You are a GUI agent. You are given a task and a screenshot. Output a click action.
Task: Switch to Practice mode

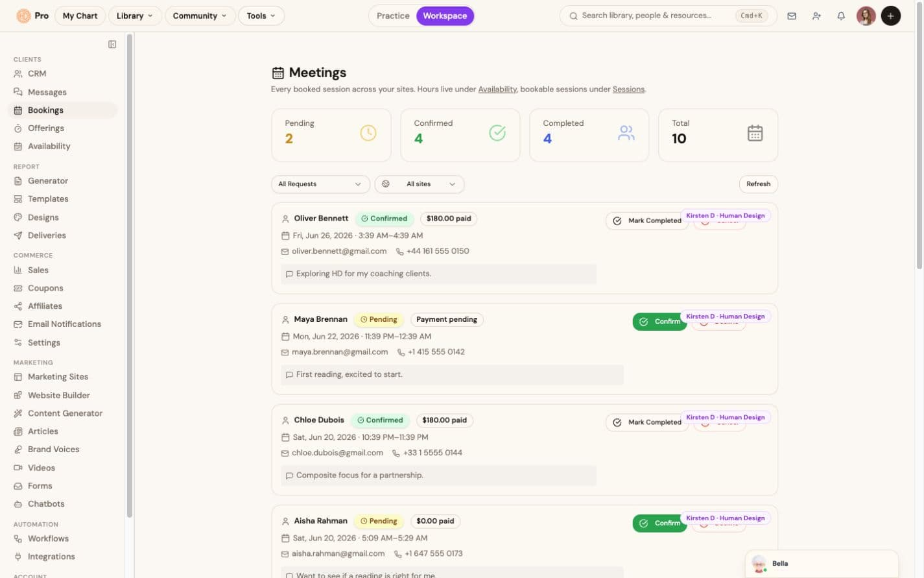(x=393, y=16)
